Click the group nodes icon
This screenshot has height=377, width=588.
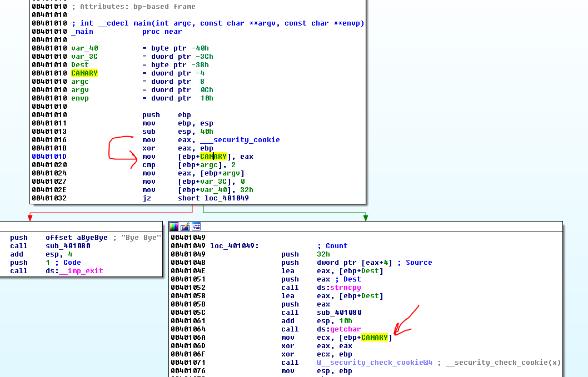pos(196,227)
